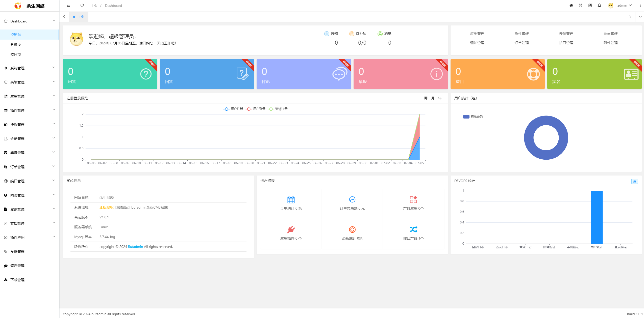Click the DEVOPS chart save icon

(x=634, y=181)
